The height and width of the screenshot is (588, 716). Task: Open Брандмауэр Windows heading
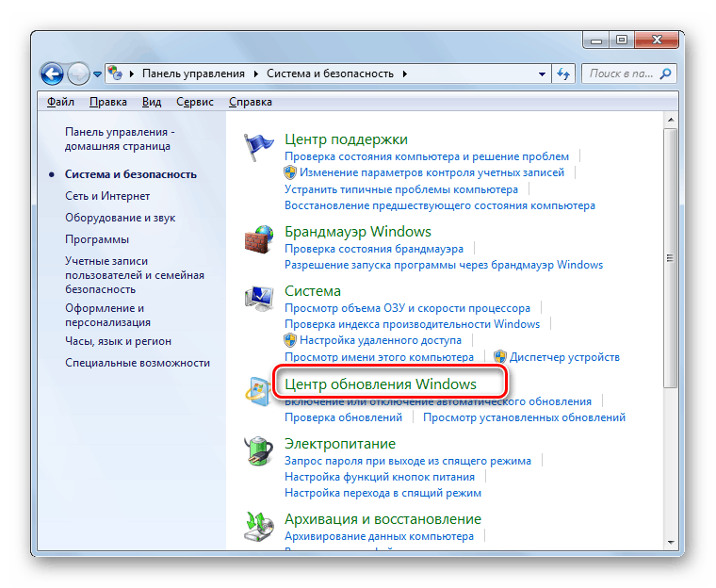click(x=358, y=232)
